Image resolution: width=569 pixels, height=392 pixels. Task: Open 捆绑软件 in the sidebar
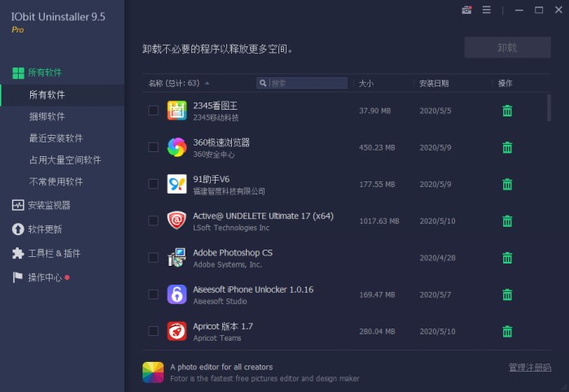(x=47, y=116)
